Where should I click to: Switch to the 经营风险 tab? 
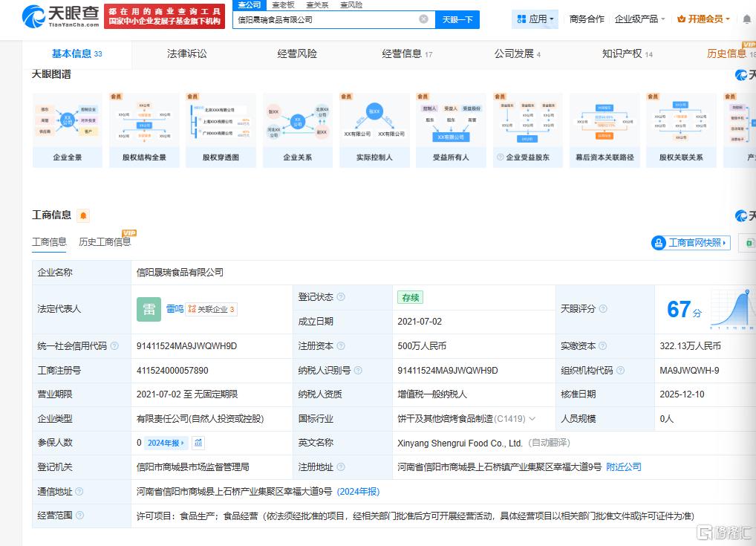pos(297,53)
